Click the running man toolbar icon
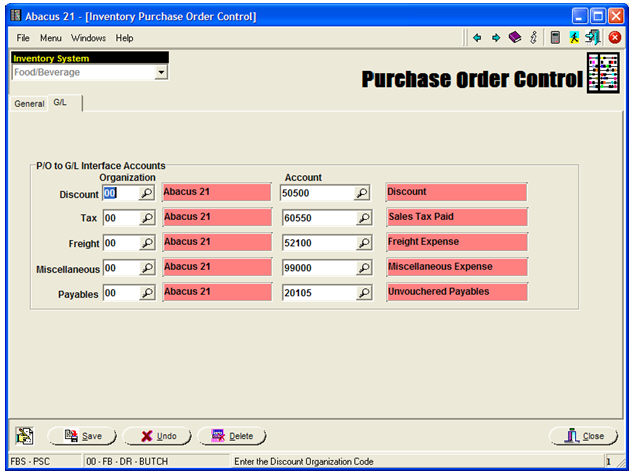 (x=575, y=38)
